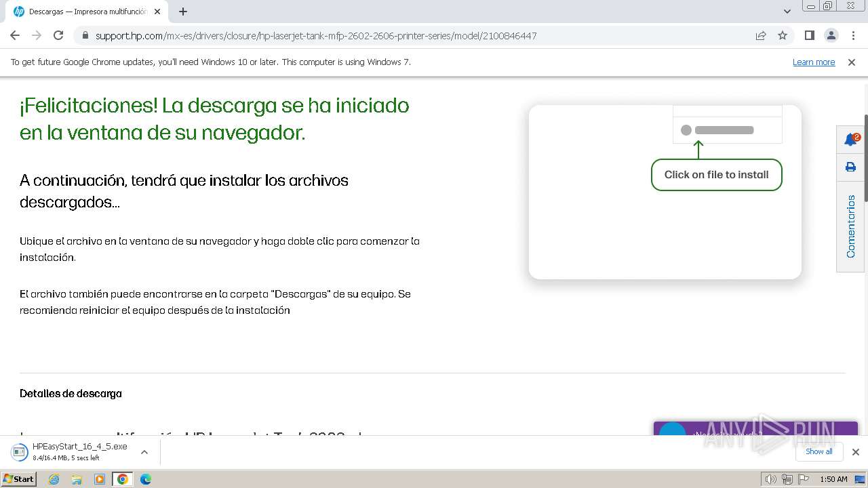This screenshot has width=868, height=488.
Task: Open the site information lock icon
Action: click(x=85, y=35)
